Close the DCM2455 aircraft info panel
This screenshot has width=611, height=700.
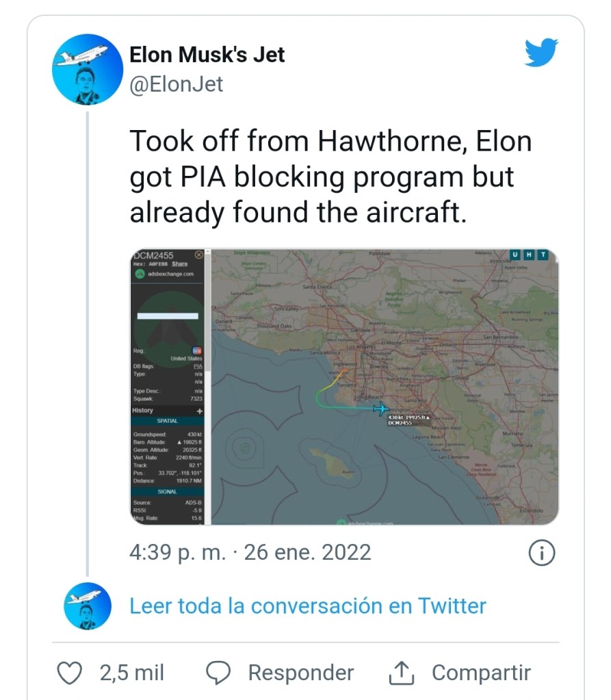199,255
